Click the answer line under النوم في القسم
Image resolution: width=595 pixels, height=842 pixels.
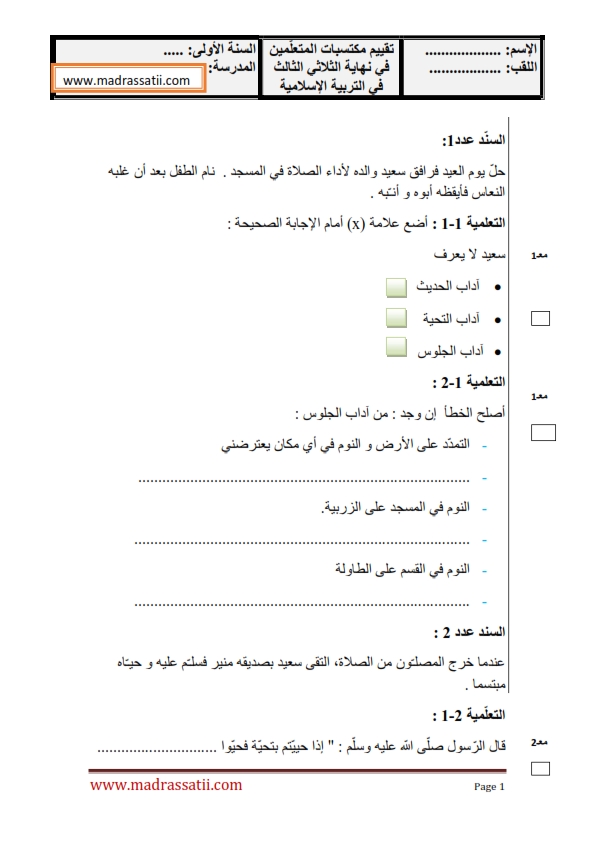tap(302, 604)
